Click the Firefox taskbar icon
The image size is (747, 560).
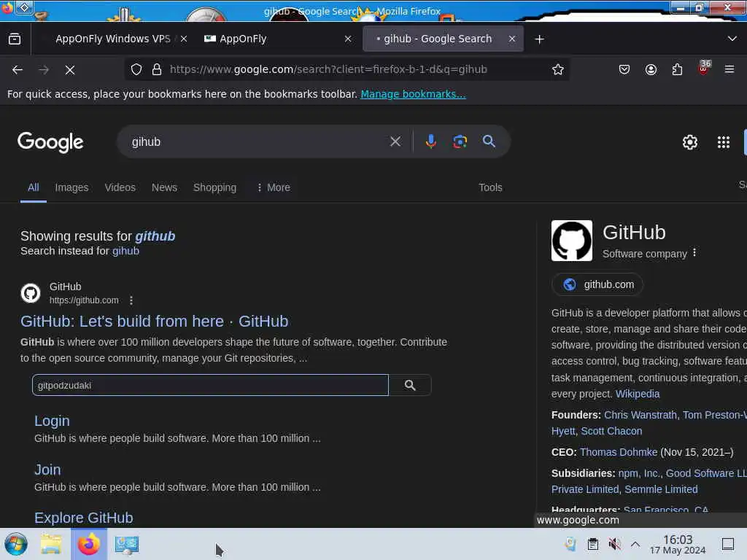coord(88,544)
